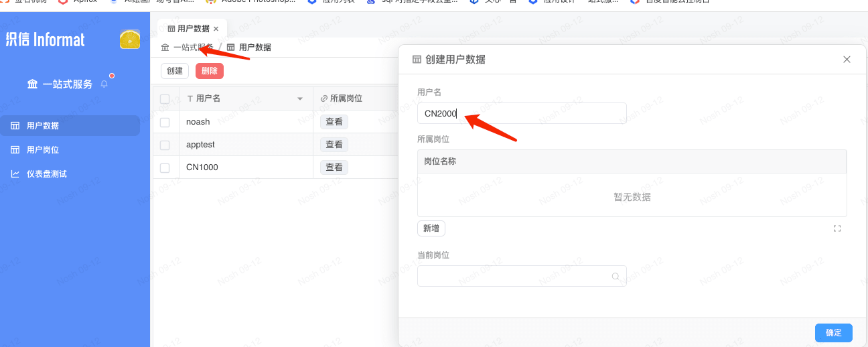Check the checkbox for the CN1000 row
Screen dimensions: 868x347
(x=165, y=167)
